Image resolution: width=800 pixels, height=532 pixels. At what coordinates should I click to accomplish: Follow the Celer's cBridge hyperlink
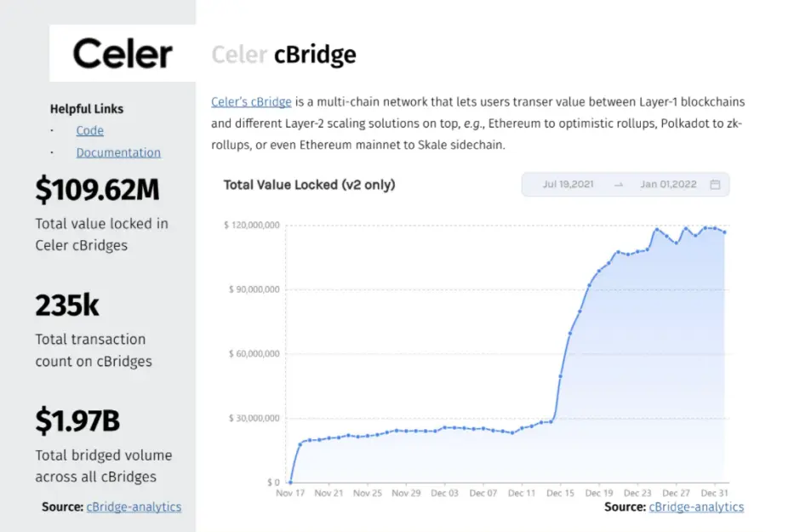click(x=252, y=102)
